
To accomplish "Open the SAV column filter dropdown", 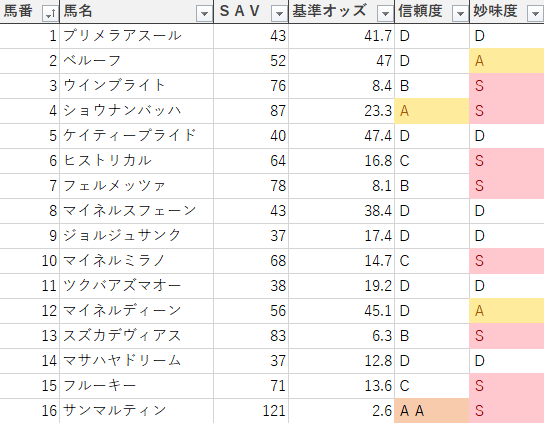I will pos(279,14).
